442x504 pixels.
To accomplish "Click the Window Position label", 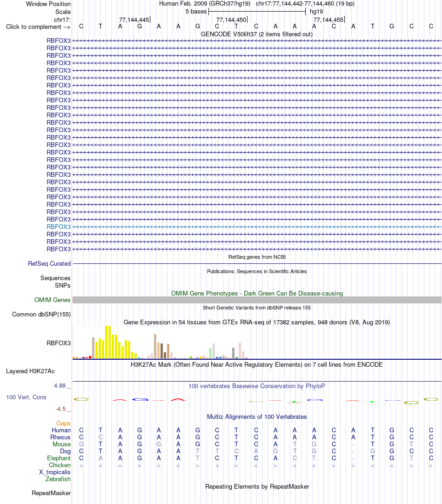I will coord(48,4).
